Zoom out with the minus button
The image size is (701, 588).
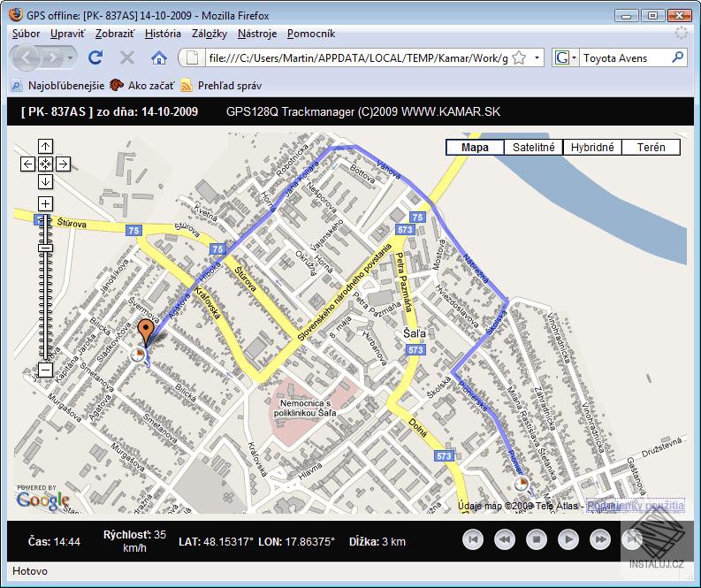pos(45,370)
